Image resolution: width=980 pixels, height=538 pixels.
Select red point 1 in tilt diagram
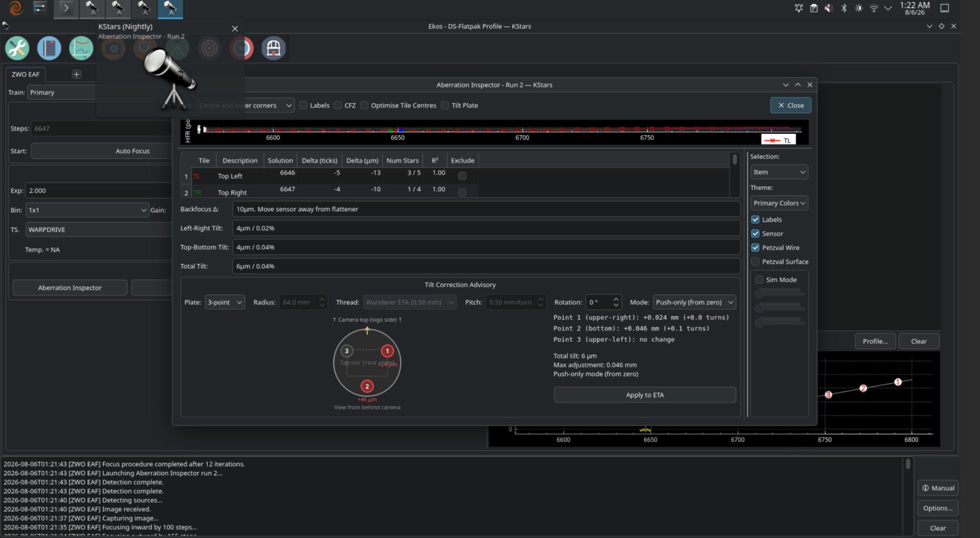pyautogui.click(x=387, y=351)
